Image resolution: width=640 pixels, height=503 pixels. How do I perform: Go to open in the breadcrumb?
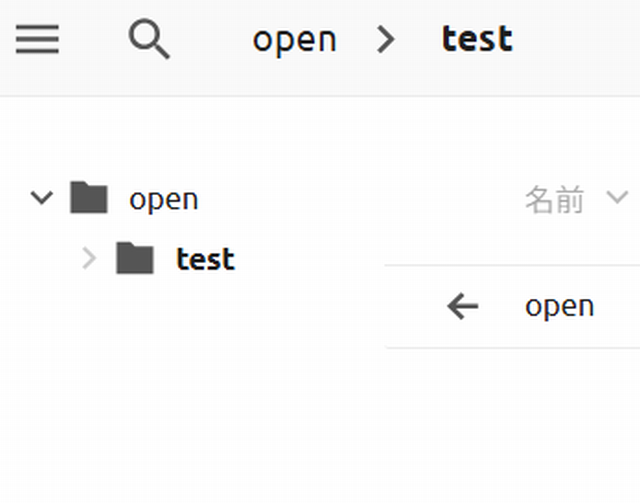click(x=294, y=40)
